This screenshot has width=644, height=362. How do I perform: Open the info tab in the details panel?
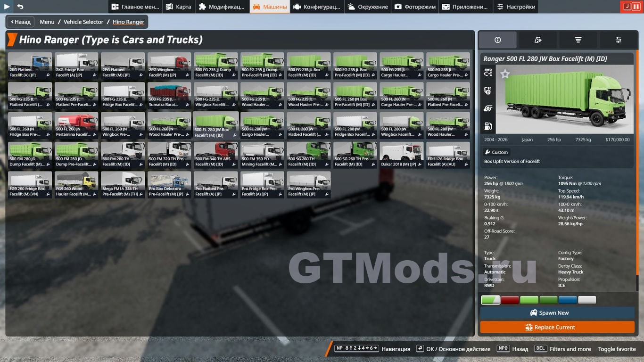[497, 40]
